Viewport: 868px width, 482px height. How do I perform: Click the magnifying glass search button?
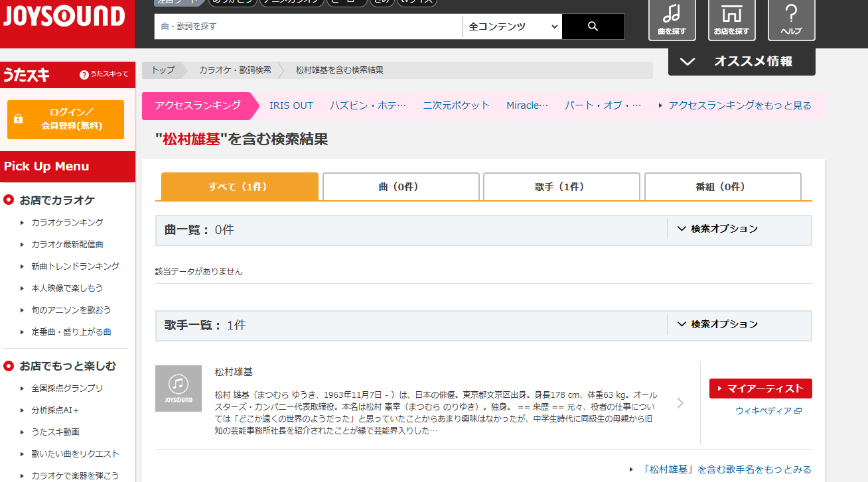coord(593,27)
